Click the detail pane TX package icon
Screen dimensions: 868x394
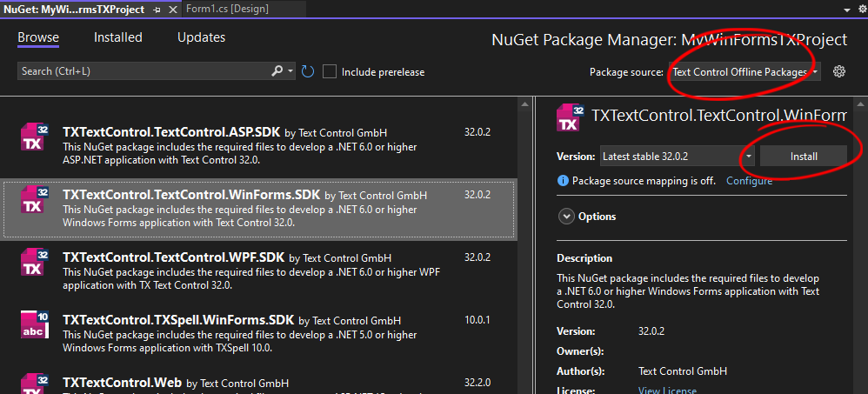[571, 117]
